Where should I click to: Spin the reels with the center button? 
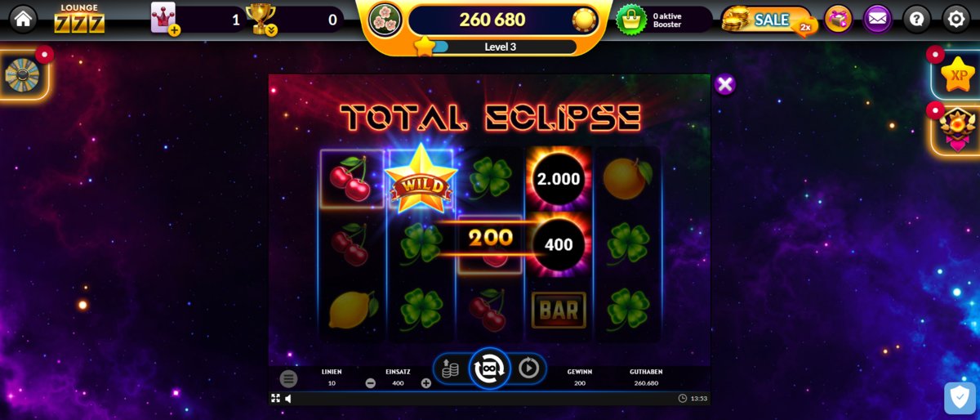coord(490,369)
